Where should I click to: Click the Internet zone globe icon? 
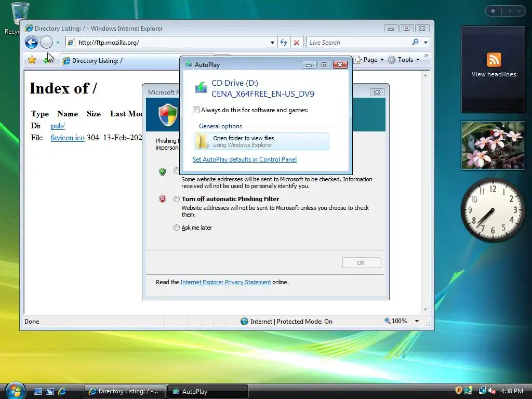point(244,321)
